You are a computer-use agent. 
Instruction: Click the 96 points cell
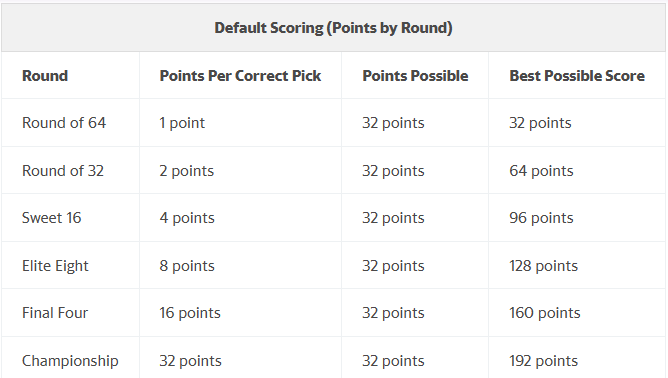541,218
